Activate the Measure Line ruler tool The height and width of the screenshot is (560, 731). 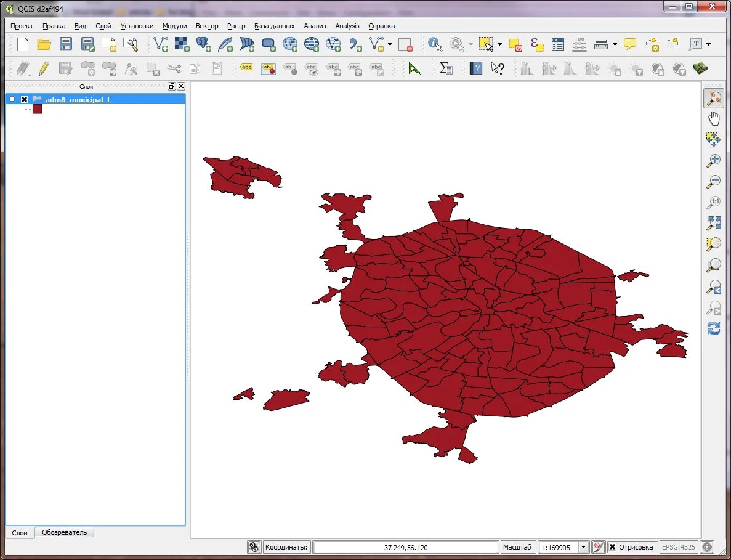(602, 44)
